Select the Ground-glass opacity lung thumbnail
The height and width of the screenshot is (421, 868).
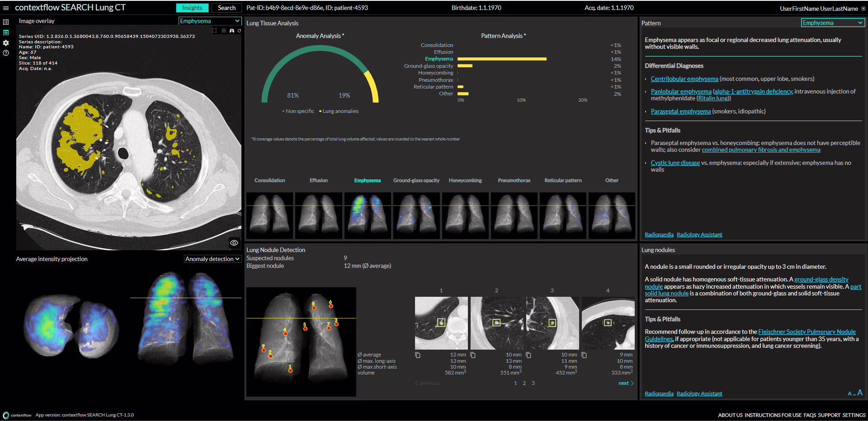tap(416, 215)
